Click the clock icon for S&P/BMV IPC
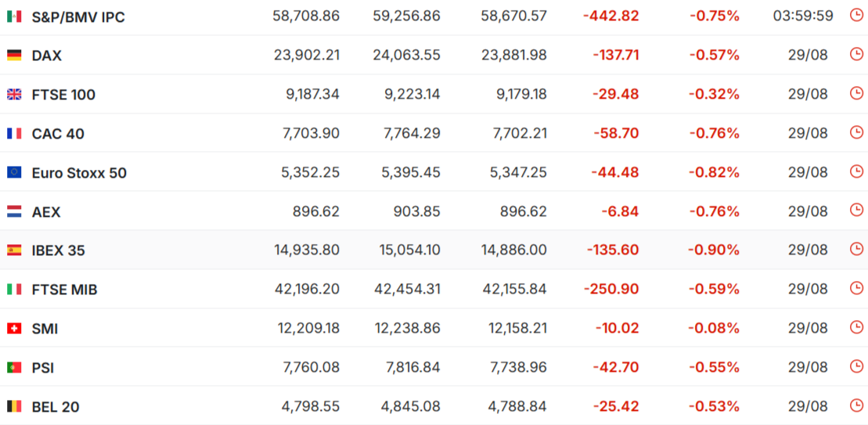 [x=855, y=15]
